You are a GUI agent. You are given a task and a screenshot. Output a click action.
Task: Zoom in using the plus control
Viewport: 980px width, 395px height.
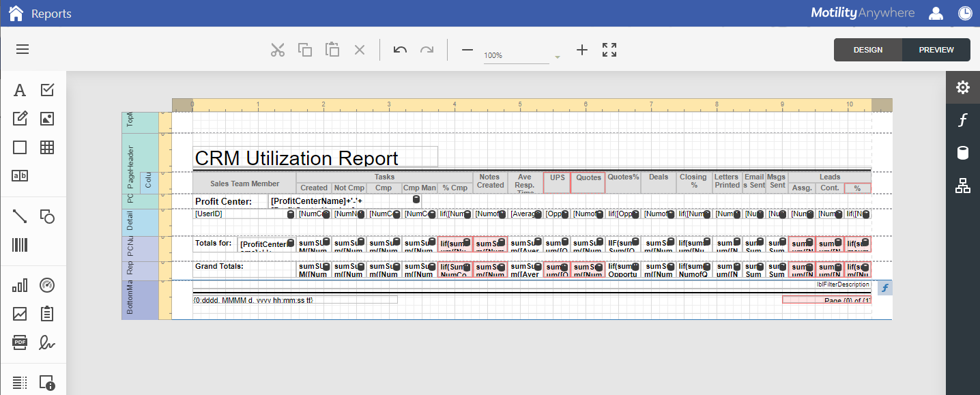[582, 49]
